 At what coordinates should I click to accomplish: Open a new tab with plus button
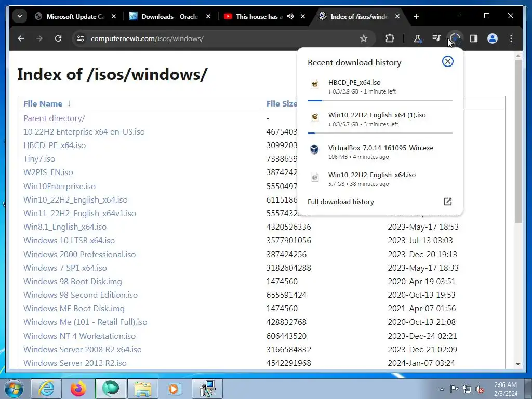(416, 16)
